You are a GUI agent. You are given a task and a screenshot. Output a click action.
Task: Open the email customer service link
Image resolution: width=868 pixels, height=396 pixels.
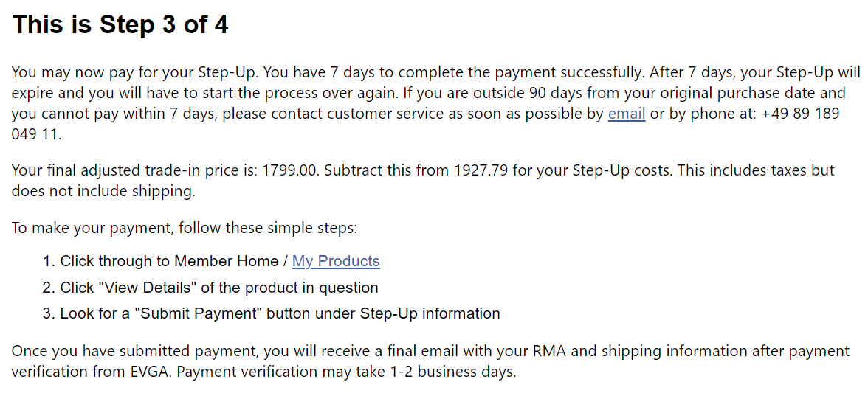click(626, 114)
